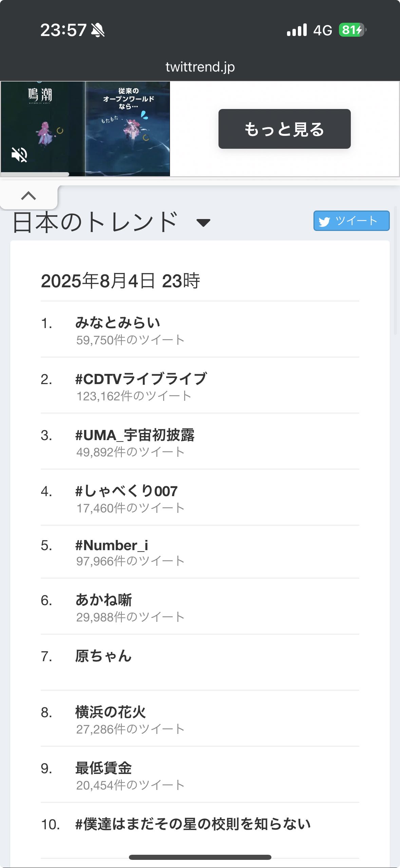Tap the twittrend.jp address bar
The width and height of the screenshot is (400, 868).
pos(200,67)
